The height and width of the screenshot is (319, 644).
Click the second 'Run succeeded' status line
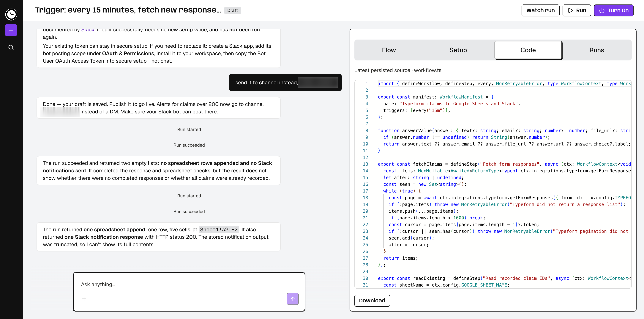189,211
